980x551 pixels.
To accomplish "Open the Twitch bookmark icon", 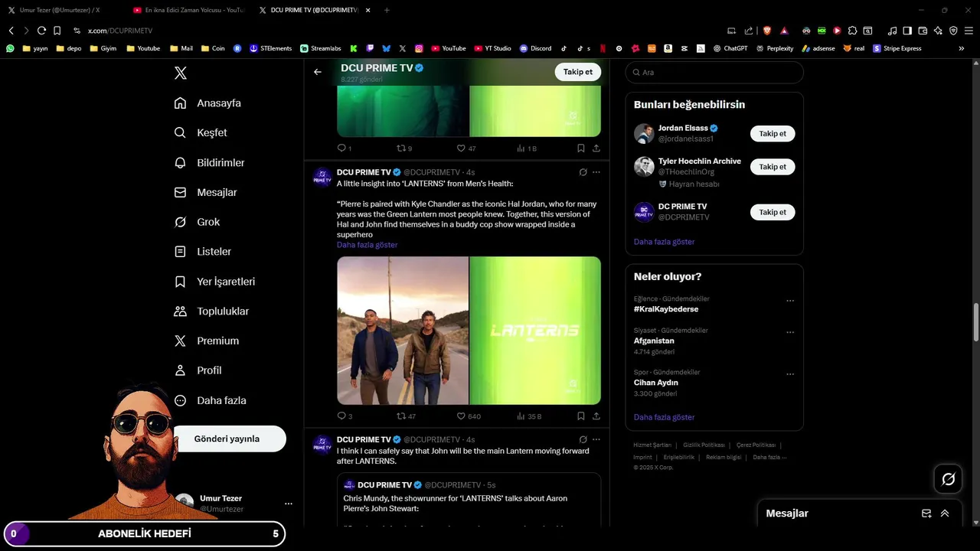I will pyautogui.click(x=370, y=48).
